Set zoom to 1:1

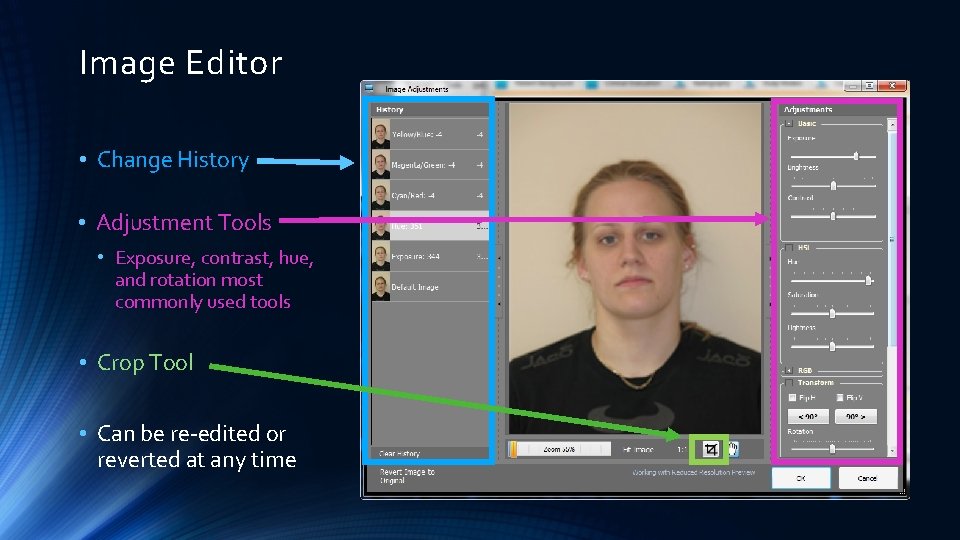pos(681,449)
